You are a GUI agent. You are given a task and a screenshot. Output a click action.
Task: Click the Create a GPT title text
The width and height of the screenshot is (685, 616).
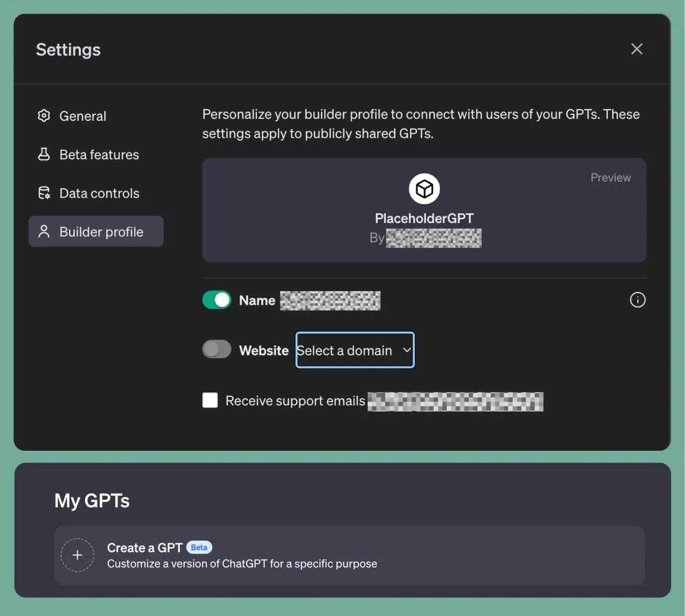[144, 548]
